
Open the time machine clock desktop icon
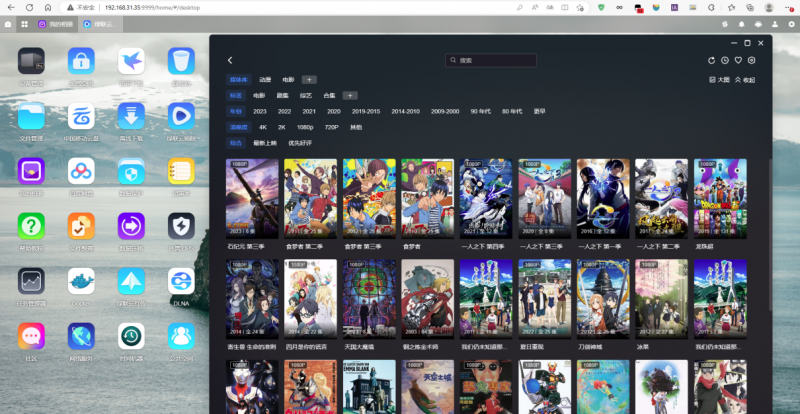[x=131, y=336]
